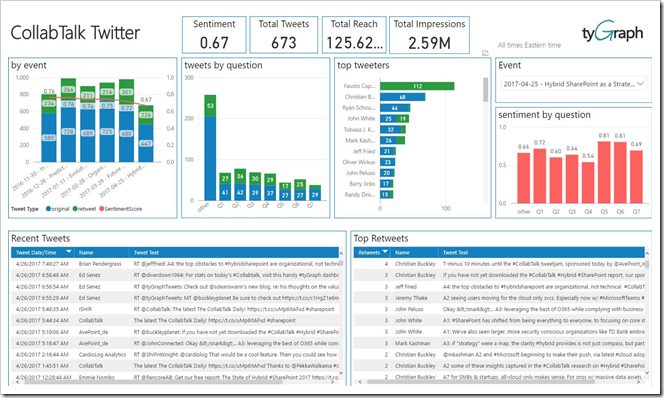The image size is (664, 398).
Task: Click Recent Tweets scroll right arrow
Action: point(332,382)
